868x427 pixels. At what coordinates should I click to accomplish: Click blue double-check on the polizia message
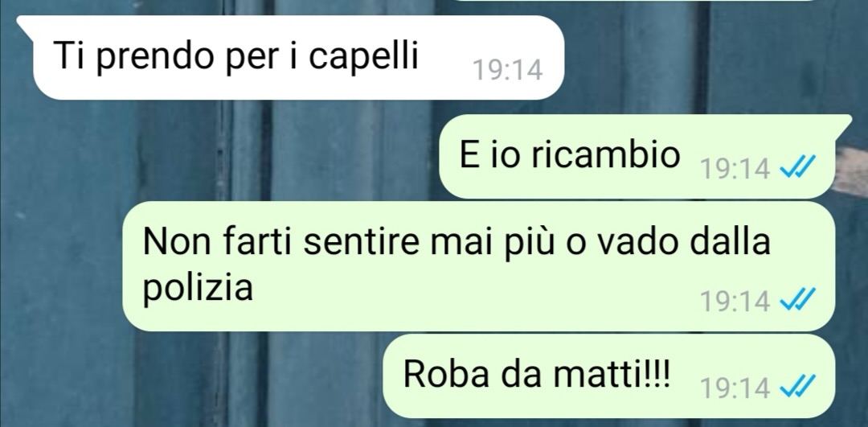tap(798, 300)
